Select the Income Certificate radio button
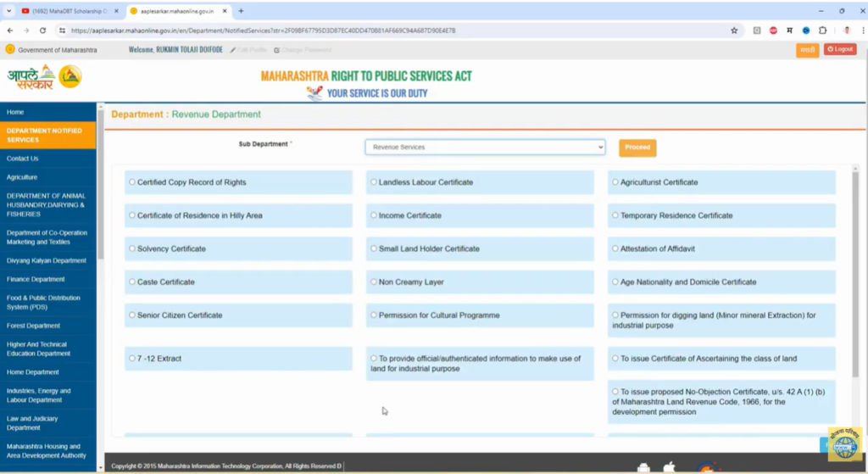The image size is (868, 474). pos(374,215)
